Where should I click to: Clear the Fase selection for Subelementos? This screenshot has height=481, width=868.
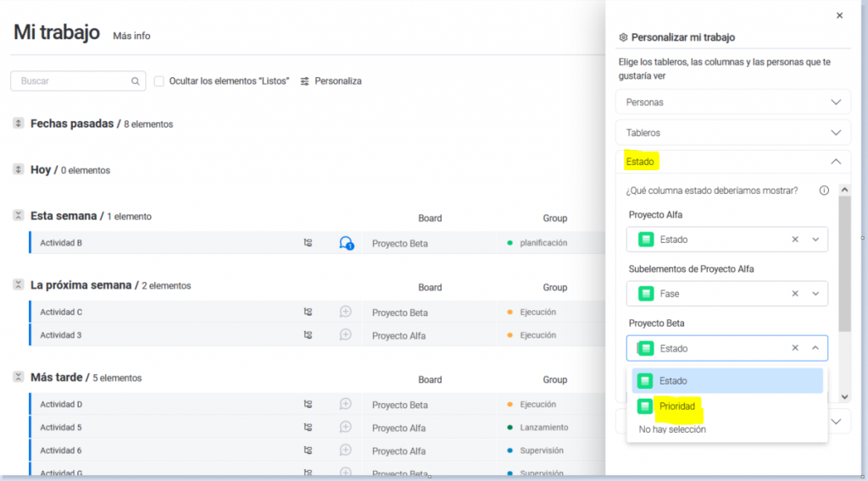[x=795, y=294]
